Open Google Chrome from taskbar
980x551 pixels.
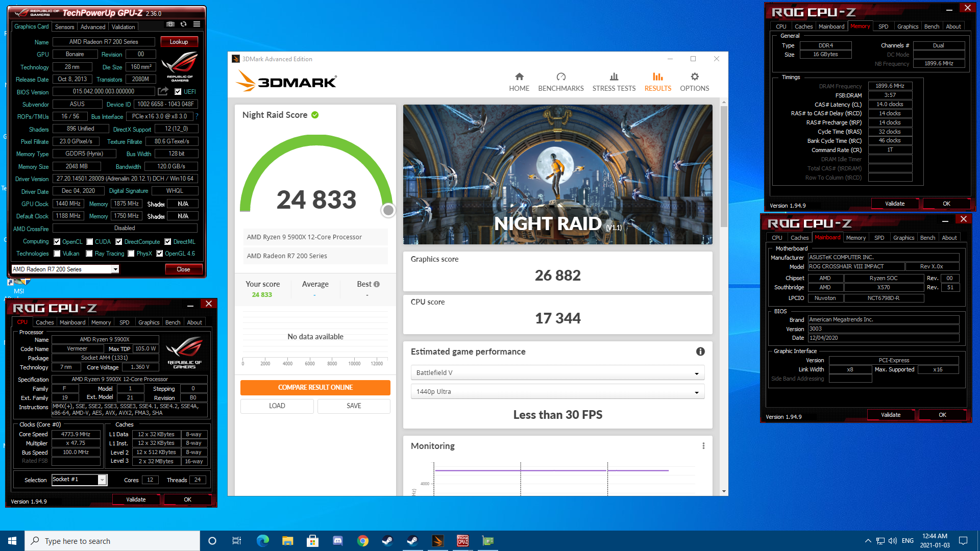tap(362, 541)
